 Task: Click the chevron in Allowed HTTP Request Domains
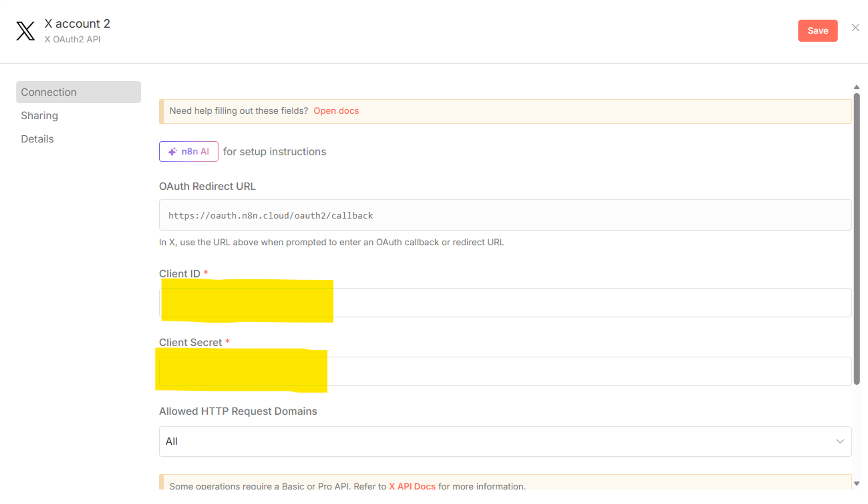coord(840,441)
